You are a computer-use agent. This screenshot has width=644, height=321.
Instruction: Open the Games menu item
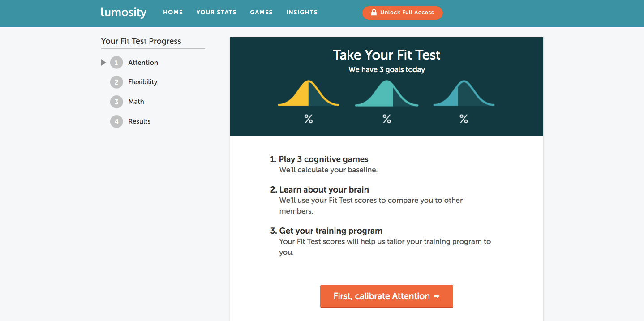point(262,13)
